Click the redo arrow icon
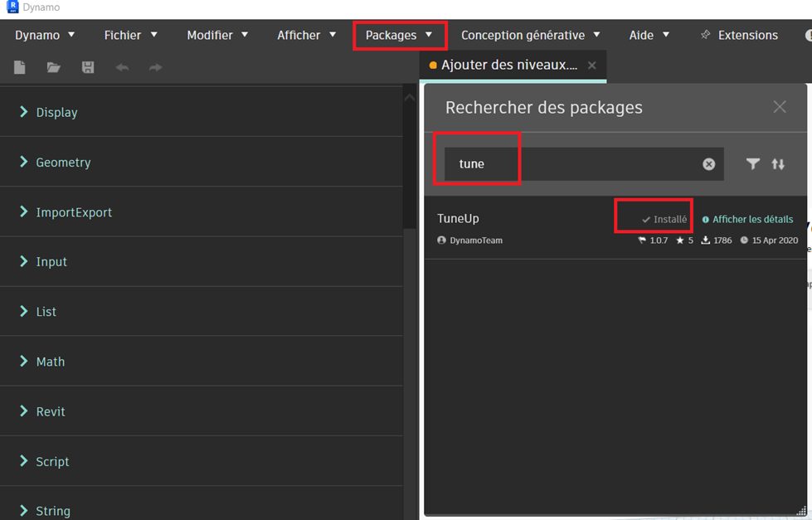The width and height of the screenshot is (812, 520). click(156, 67)
